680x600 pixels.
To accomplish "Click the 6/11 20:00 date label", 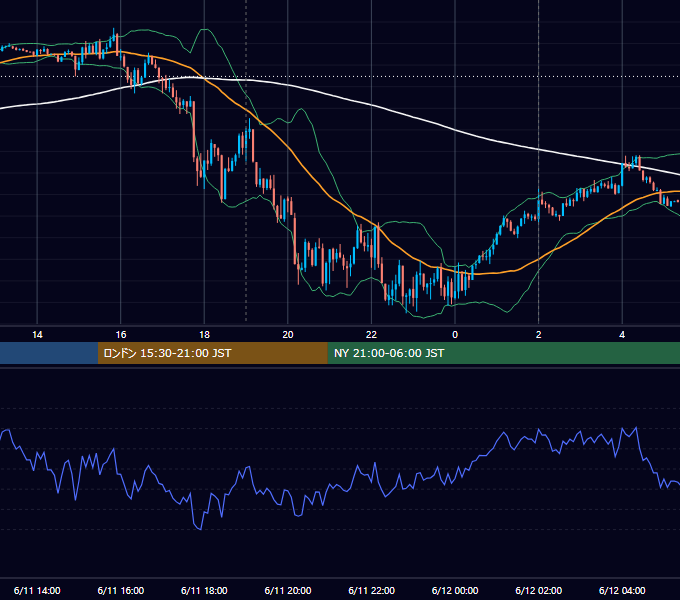I will pos(288,590).
